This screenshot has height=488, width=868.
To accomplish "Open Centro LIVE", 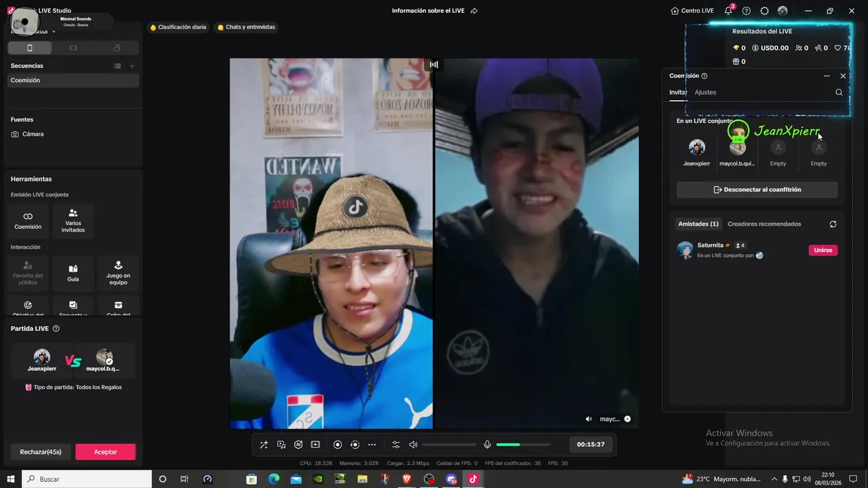I will pyautogui.click(x=692, y=11).
